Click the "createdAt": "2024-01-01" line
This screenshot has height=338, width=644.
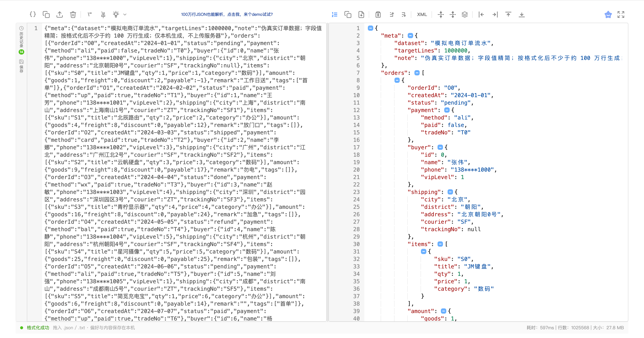pos(451,95)
